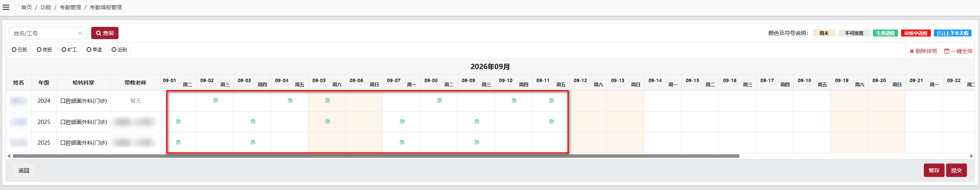Click the 09-07 周一 date header
The image size is (980, 190).
click(401, 83)
